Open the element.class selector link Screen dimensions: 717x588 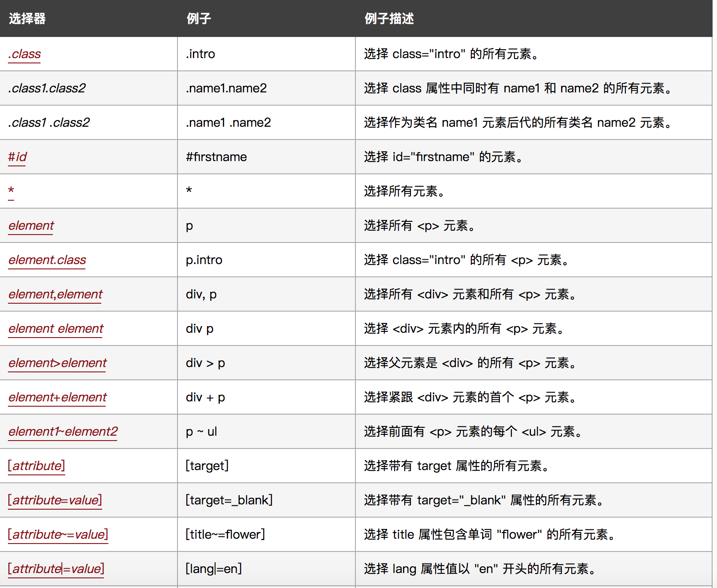[47, 260]
